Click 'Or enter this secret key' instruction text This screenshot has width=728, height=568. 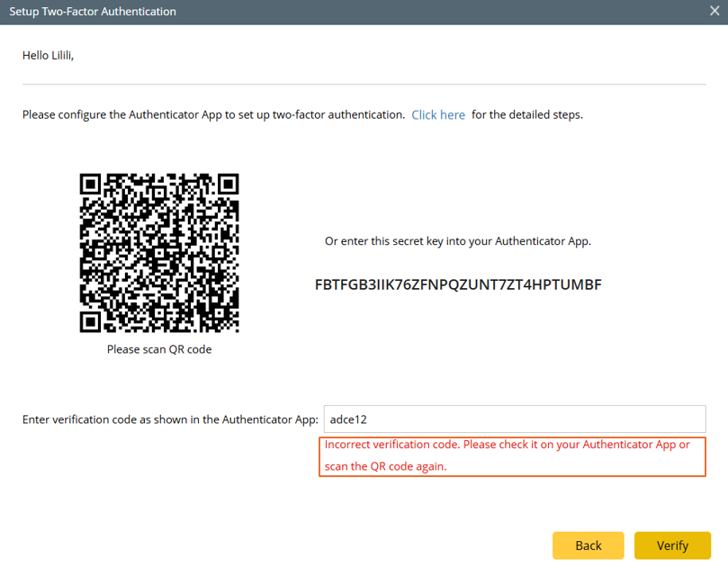tap(458, 241)
